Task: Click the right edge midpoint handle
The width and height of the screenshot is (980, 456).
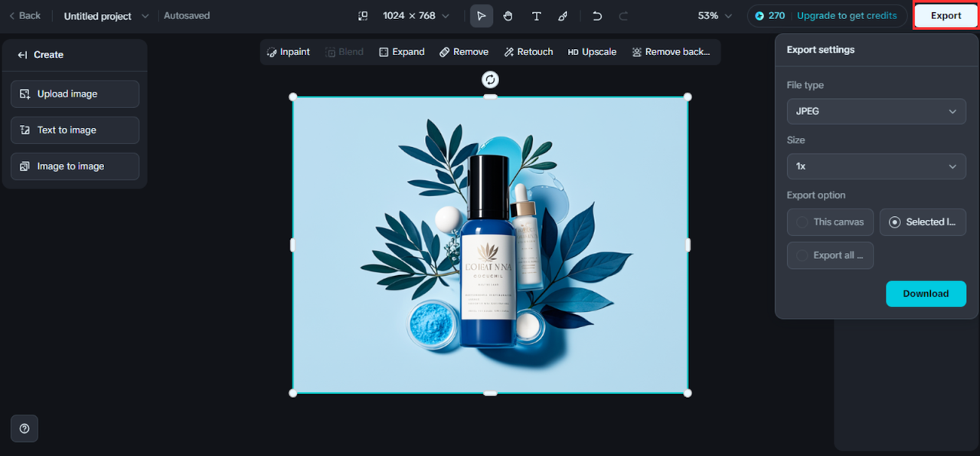Action: 688,245
